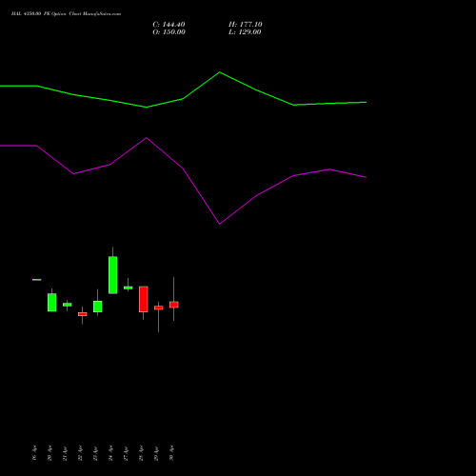Viewport: 476px width, 476px height.
Task: Click the lowest trough of the purple line
Action: tap(220, 224)
